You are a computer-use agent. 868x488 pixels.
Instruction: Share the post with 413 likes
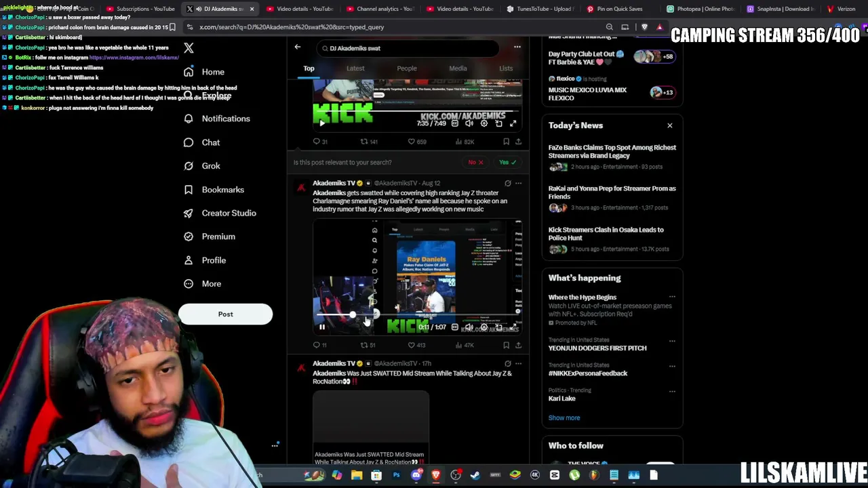[x=519, y=345]
